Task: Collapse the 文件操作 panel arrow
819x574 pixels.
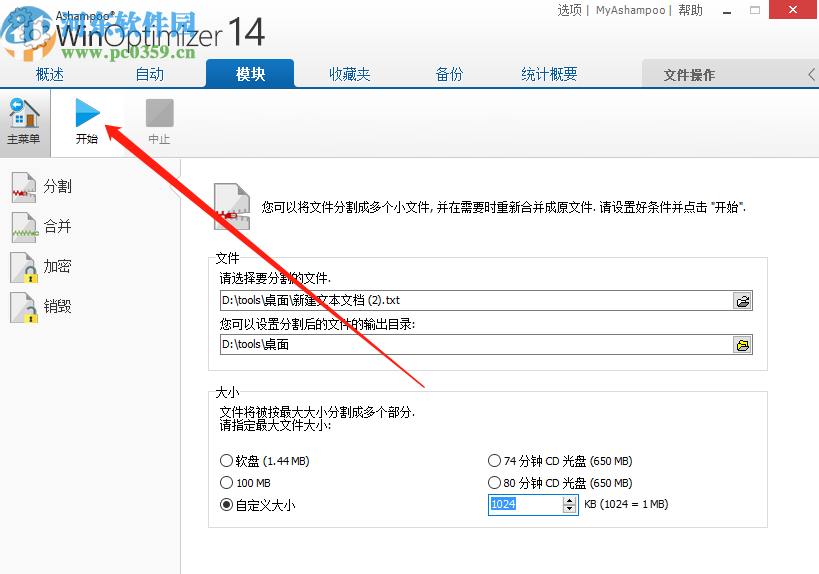Action: 811,75
